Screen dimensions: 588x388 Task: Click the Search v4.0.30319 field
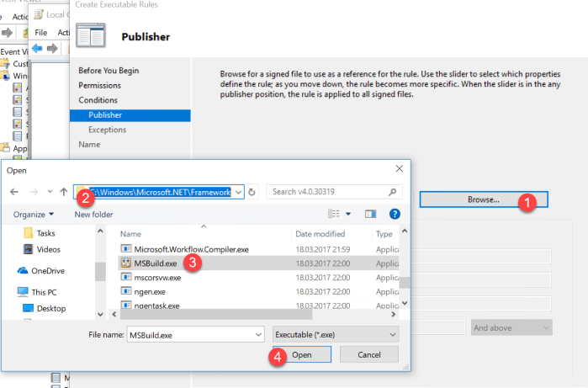point(334,192)
